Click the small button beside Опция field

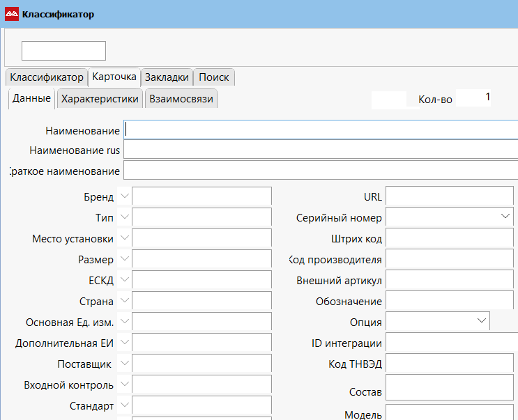[503, 321]
